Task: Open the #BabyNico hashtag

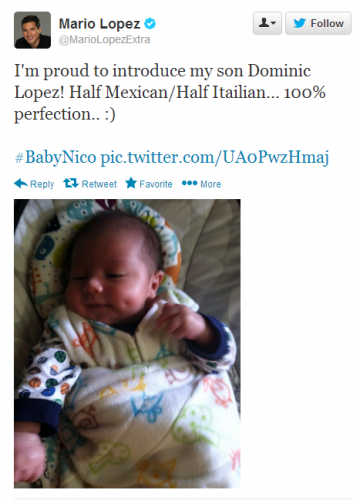Action: coord(55,157)
